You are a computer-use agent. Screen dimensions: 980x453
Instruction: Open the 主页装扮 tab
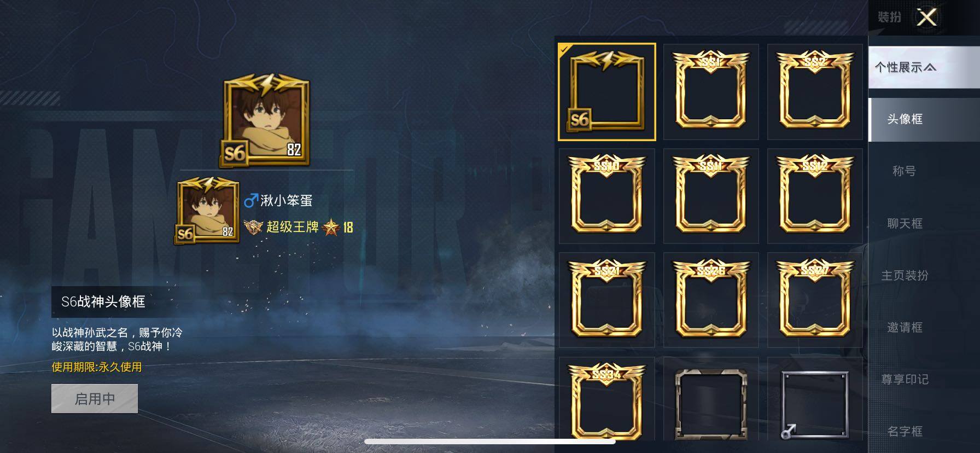pyautogui.click(x=905, y=275)
